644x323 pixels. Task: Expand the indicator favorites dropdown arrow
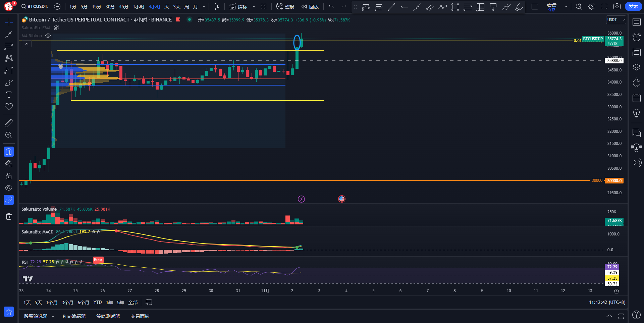tap(254, 7)
